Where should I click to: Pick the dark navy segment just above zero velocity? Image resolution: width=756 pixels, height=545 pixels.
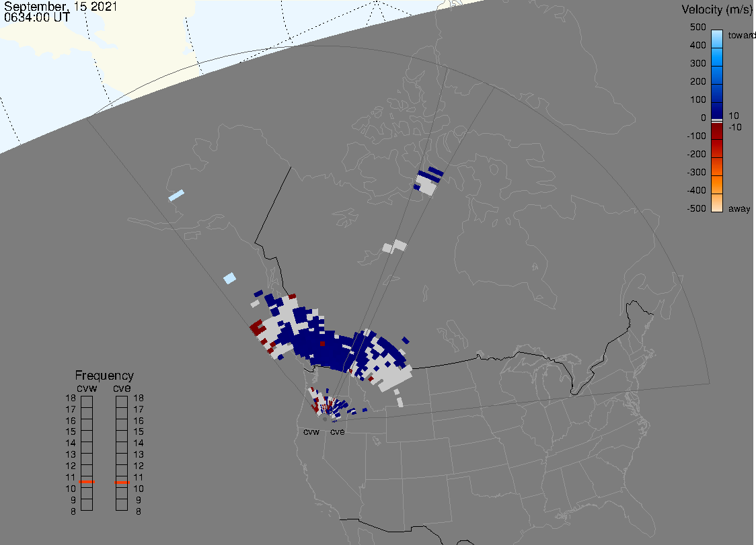[x=717, y=110]
